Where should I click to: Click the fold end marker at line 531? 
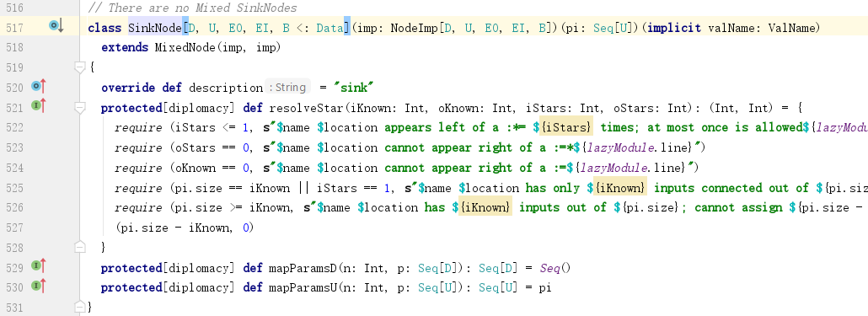point(80,306)
